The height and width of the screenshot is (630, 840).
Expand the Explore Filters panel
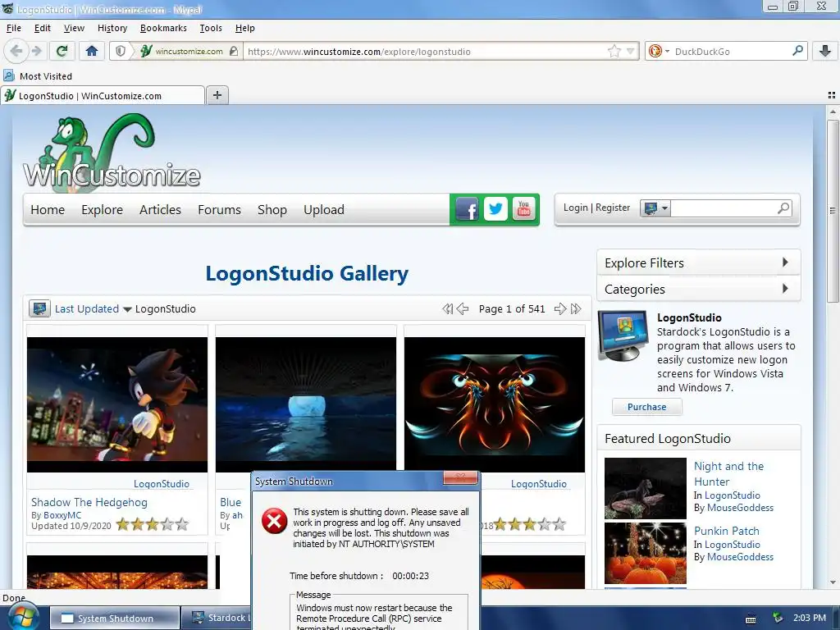click(x=699, y=262)
